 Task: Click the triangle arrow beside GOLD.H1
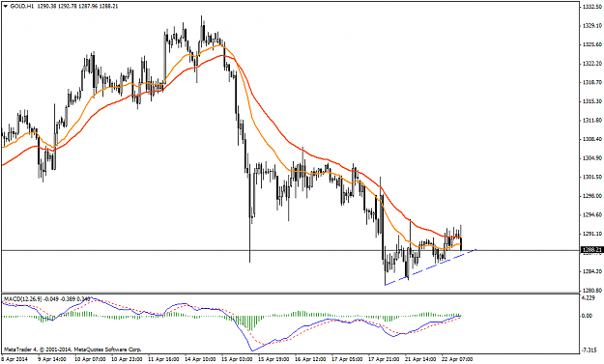pos(6,7)
